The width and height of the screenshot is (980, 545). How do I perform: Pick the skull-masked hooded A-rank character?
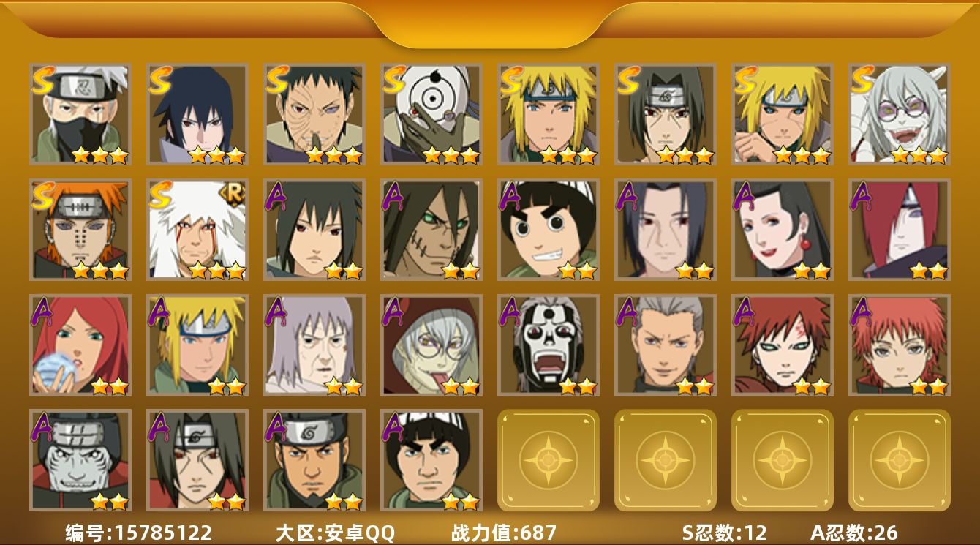[549, 345]
